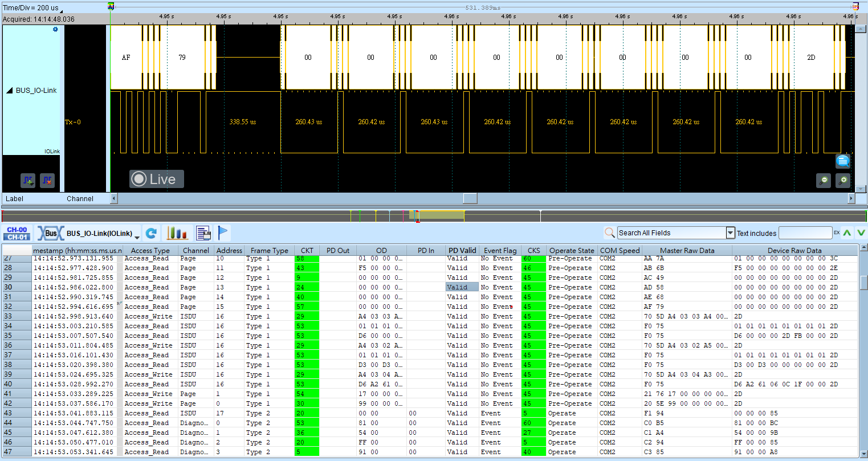Click the highlighted Valid cell in row 30

pos(462,287)
